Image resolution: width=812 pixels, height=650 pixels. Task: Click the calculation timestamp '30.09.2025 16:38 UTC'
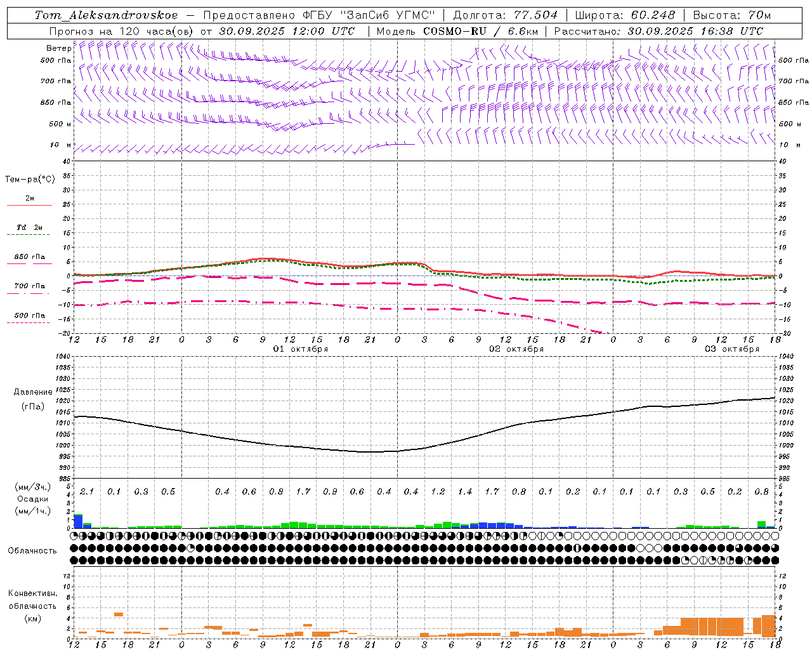click(695, 31)
